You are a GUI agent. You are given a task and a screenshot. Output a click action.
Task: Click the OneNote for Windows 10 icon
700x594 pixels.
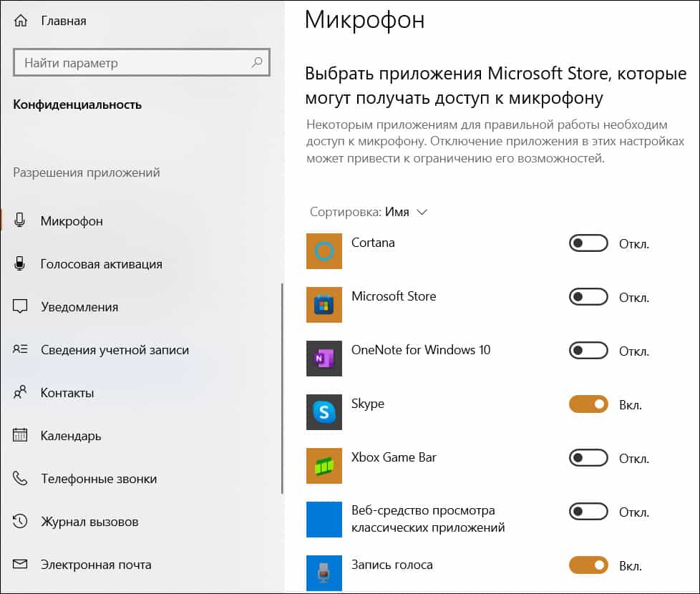[324, 359]
